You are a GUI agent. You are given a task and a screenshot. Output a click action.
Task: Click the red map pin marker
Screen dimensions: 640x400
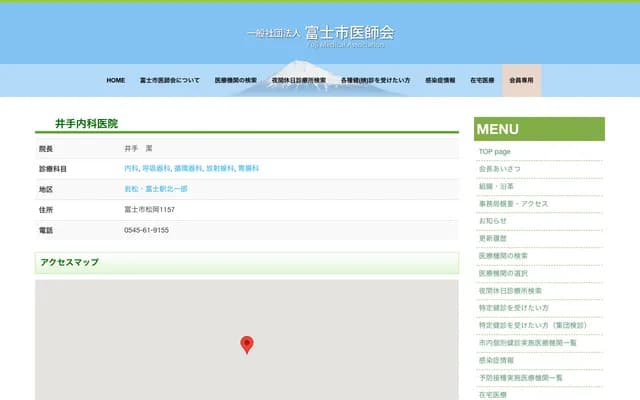click(247, 344)
